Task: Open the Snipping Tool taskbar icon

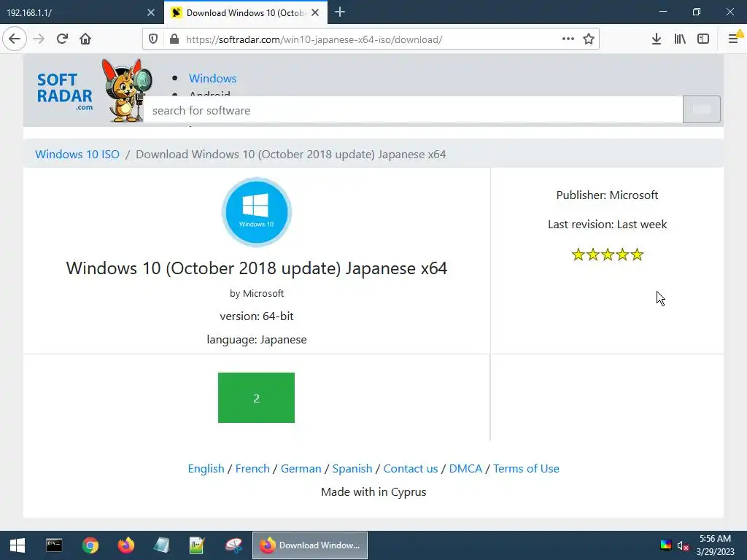Action: tap(234, 545)
